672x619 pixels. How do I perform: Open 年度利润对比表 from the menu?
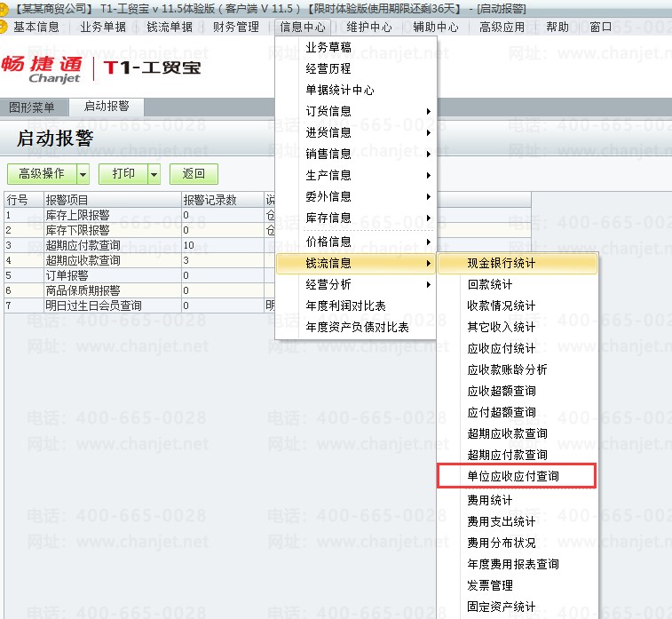[345, 306]
